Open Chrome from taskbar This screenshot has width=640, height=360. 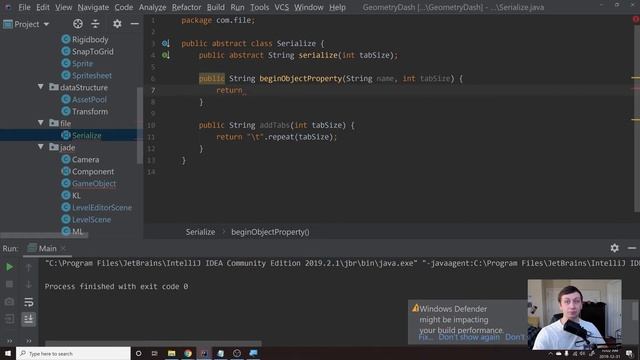[x=188, y=353]
